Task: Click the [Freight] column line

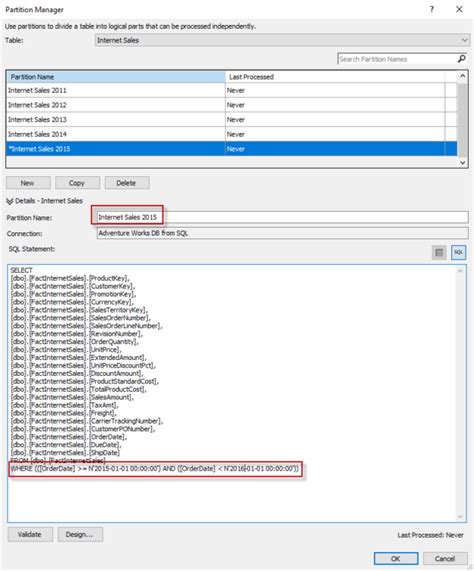Action: click(x=64, y=413)
